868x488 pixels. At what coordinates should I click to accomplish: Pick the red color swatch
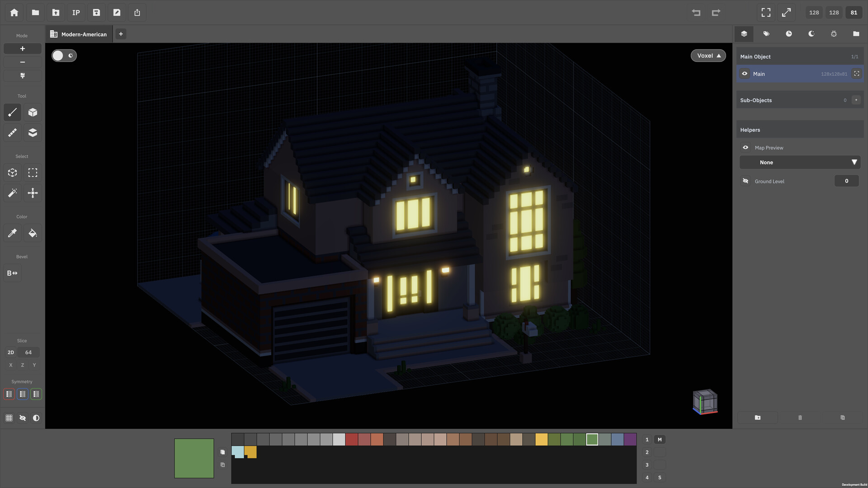[352, 440]
